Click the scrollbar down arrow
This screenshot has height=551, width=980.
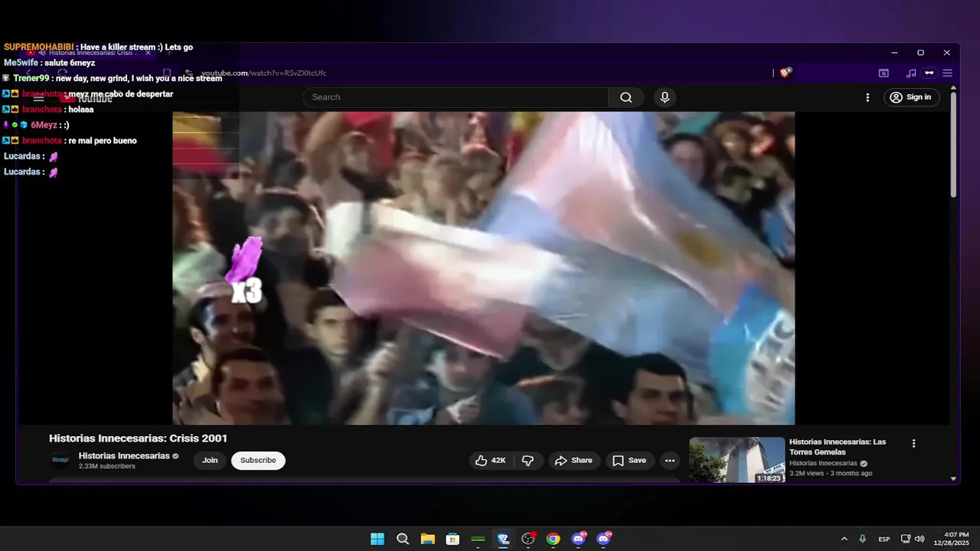pos(953,478)
